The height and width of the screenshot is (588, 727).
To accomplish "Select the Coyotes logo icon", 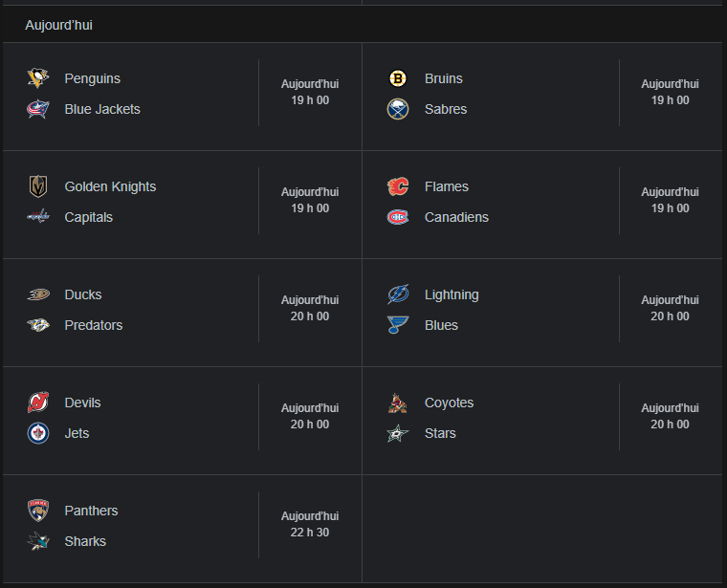I will [x=398, y=403].
